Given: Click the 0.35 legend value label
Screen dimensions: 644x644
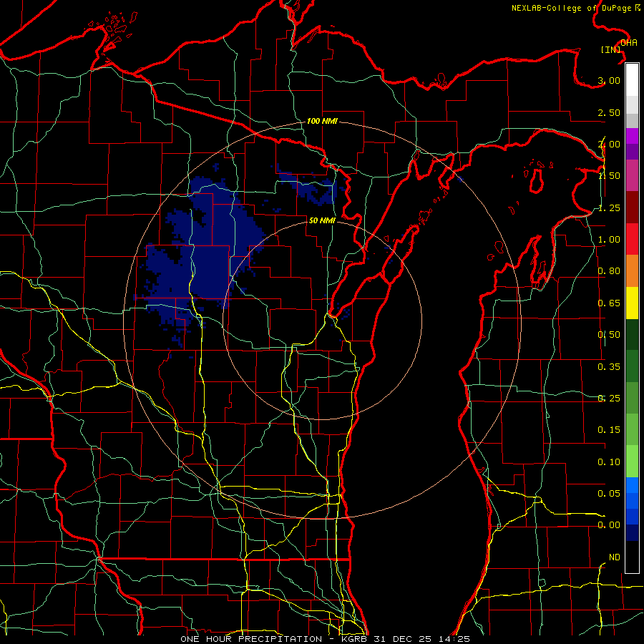Looking at the screenshot, I should 609,367.
